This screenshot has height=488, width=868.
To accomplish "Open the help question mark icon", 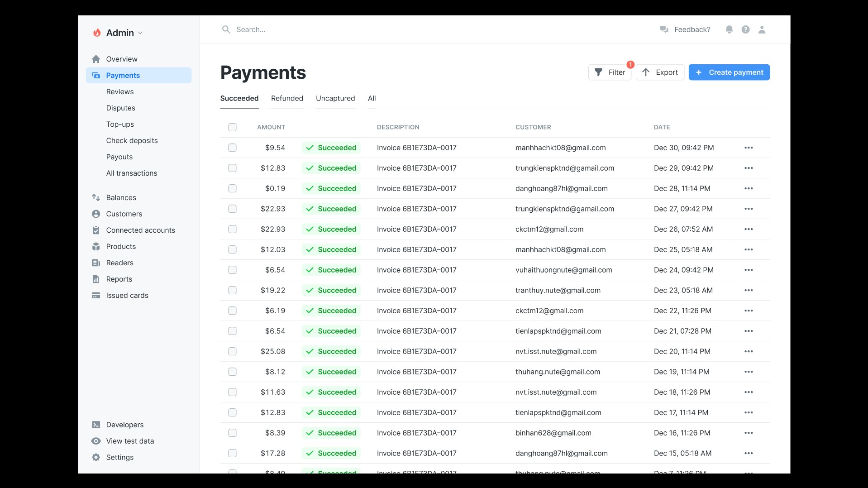I will (x=745, y=29).
